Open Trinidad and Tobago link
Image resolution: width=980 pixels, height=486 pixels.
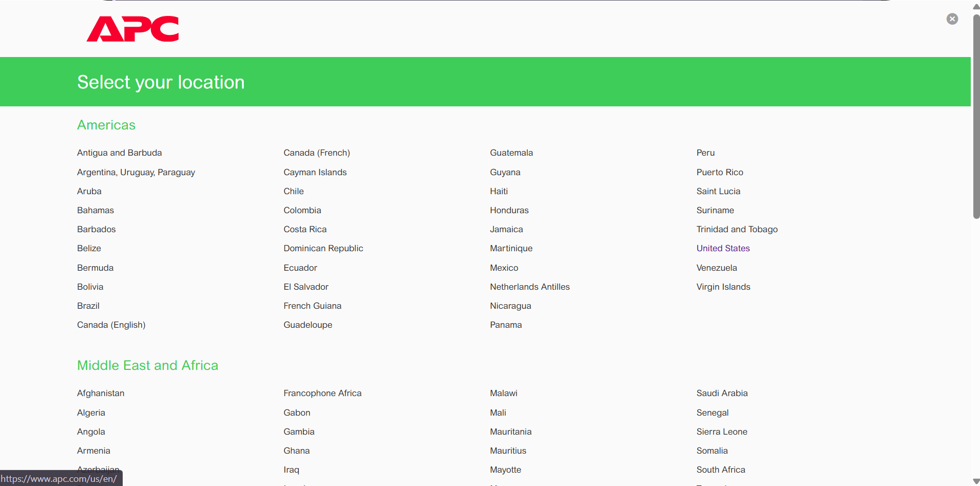[x=737, y=229]
